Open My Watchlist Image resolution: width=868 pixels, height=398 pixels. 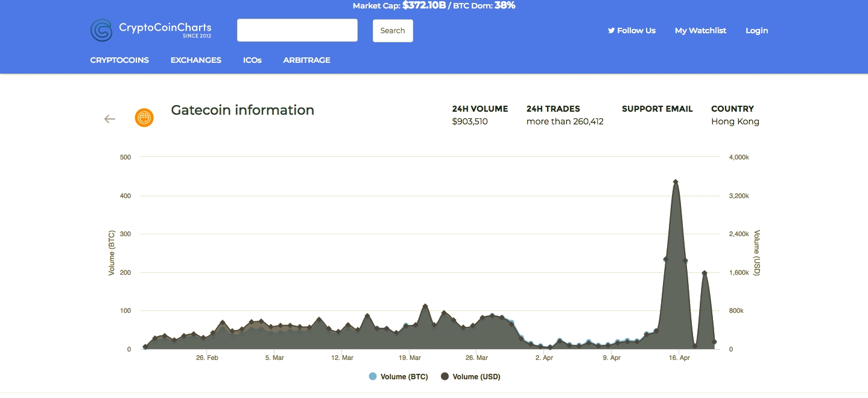coord(700,30)
